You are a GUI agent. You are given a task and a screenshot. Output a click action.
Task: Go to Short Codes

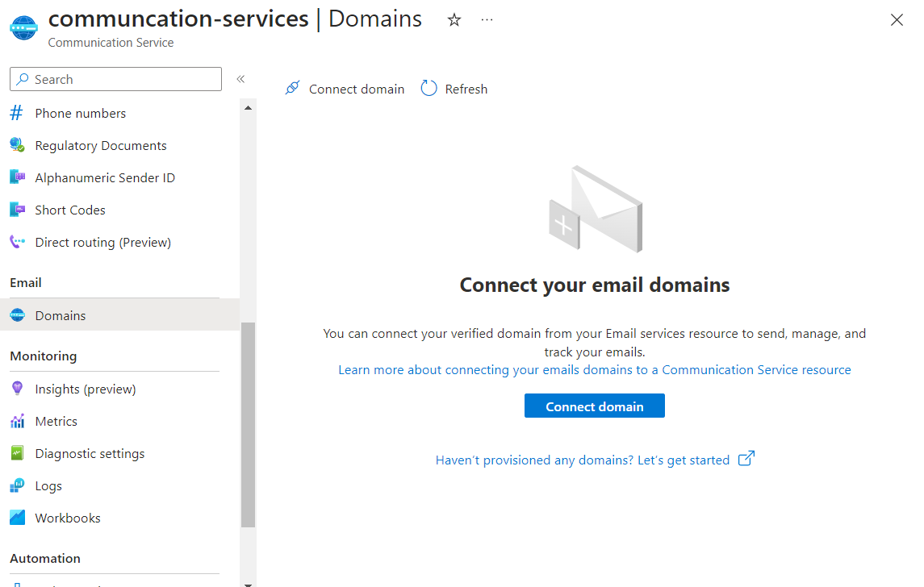70,210
